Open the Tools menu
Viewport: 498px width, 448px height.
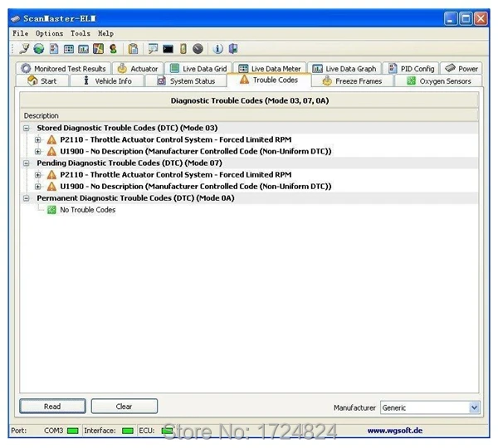click(81, 33)
